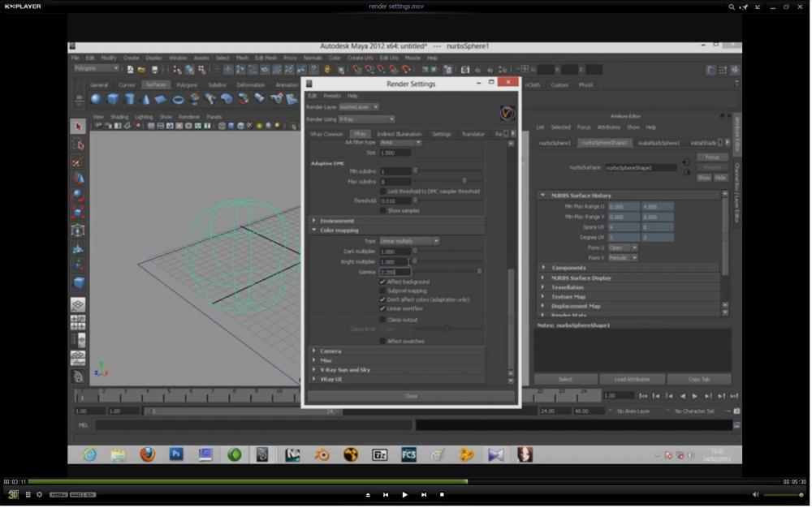The height and width of the screenshot is (508, 812).
Task: Switch to Indirect Illumination tab
Action: click(x=399, y=134)
